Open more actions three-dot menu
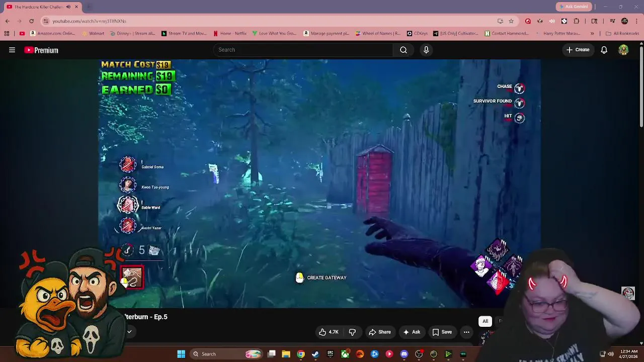644x362 pixels. 466,332
